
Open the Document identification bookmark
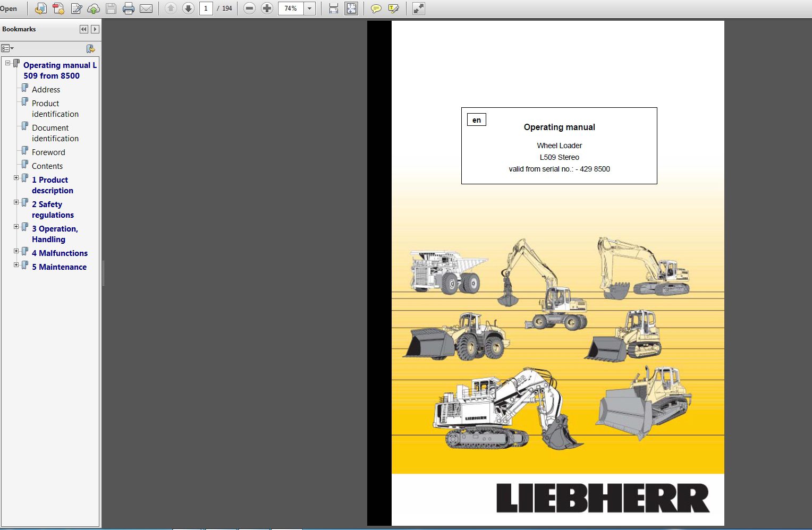tap(55, 133)
